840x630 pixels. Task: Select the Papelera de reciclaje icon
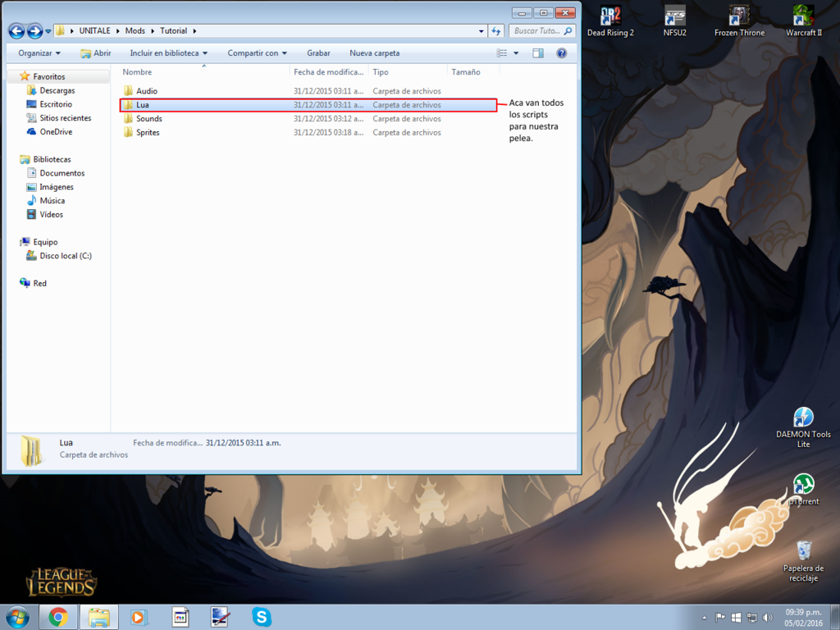point(803,561)
